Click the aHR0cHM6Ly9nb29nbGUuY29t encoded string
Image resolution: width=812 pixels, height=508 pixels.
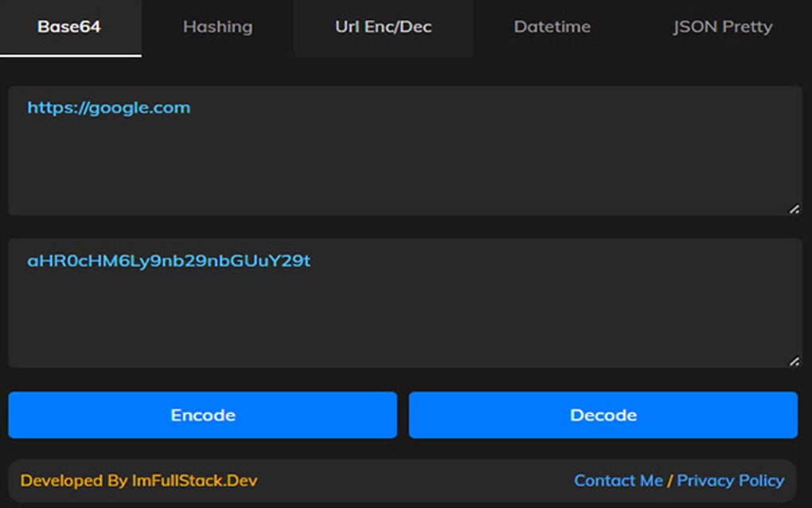(168, 260)
